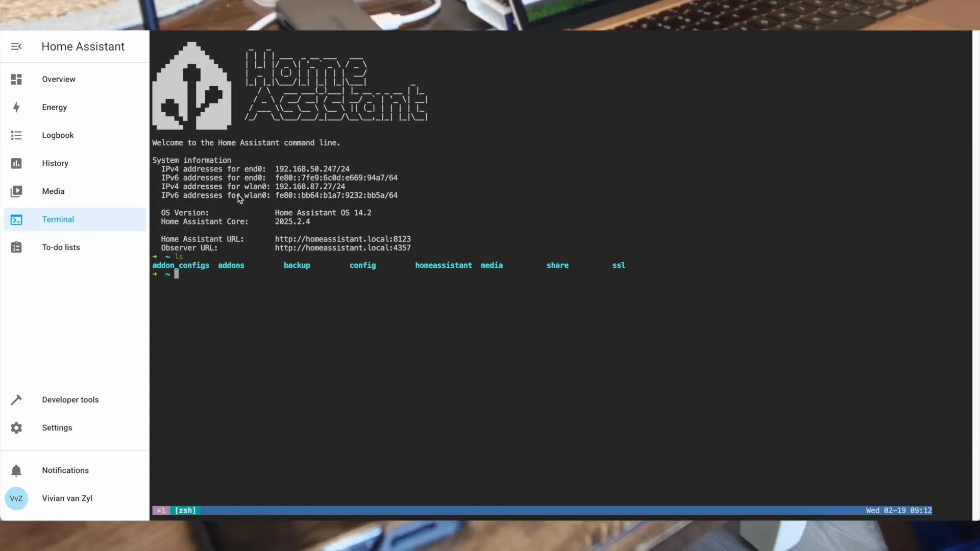This screenshot has width=980, height=551.
Task: Click the VvZ user avatar
Action: coord(16,498)
